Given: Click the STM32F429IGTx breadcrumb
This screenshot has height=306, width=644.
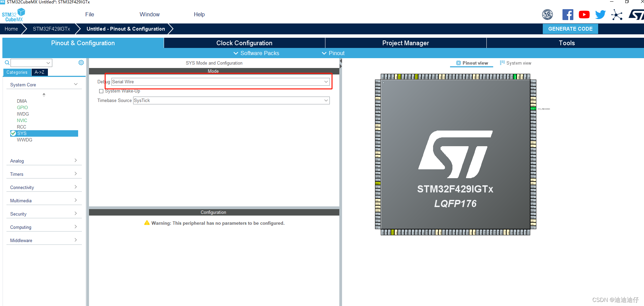Looking at the screenshot, I should pos(51,29).
